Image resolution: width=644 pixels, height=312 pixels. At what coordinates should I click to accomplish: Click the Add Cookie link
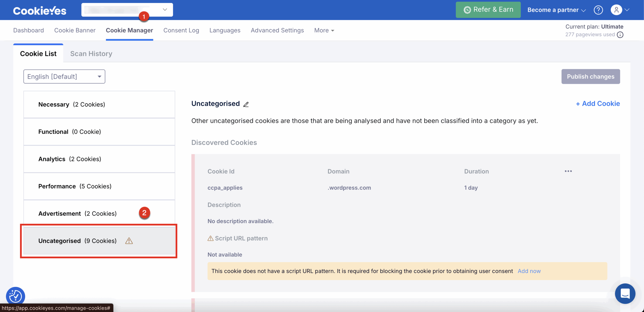point(598,104)
